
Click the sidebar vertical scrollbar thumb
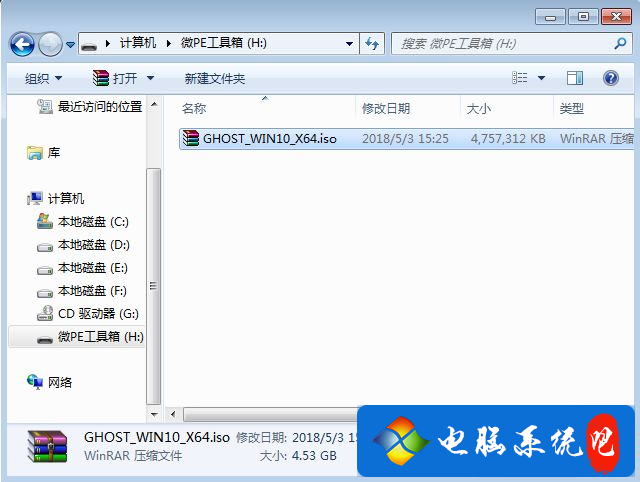pyautogui.click(x=153, y=286)
